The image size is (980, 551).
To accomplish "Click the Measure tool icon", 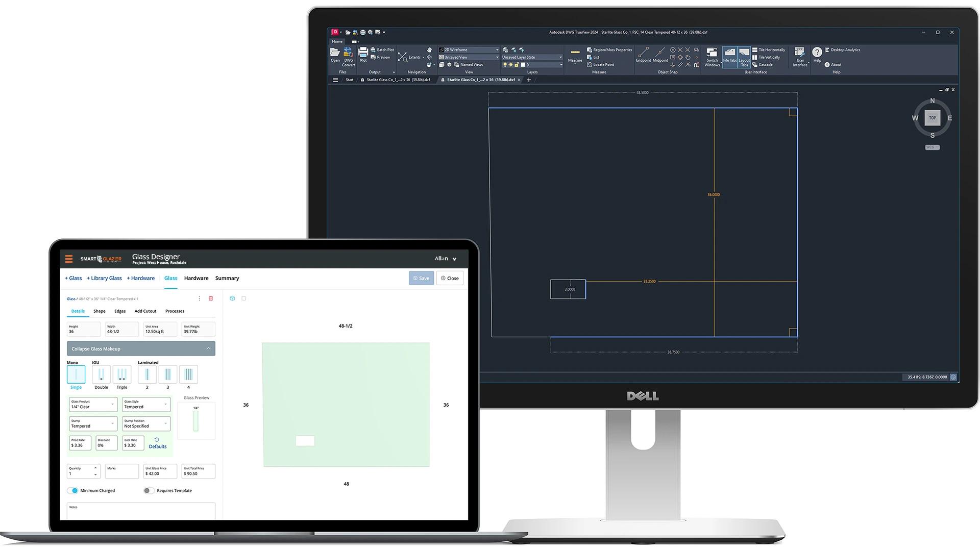I will (x=575, y=53).
